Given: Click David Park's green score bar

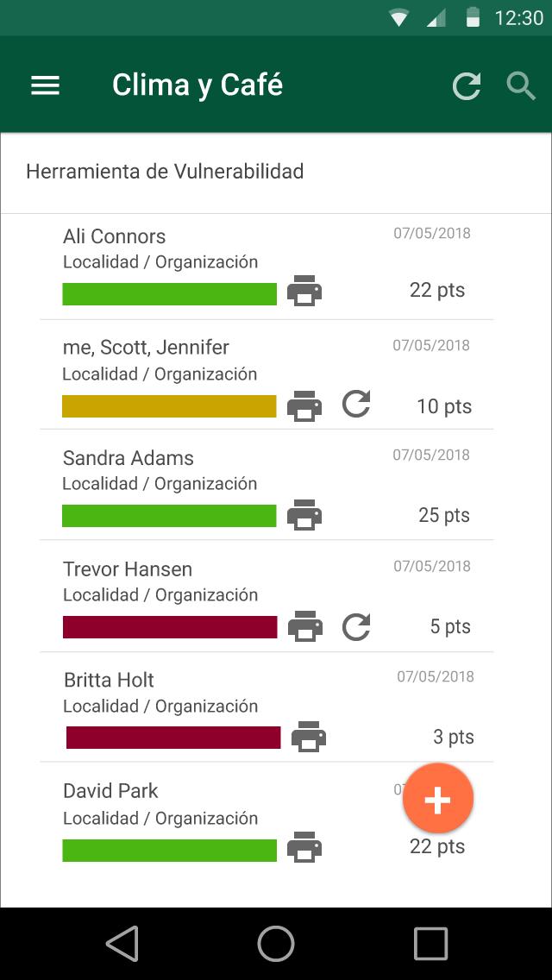Looking at the screenshot, I should point(169,850).
